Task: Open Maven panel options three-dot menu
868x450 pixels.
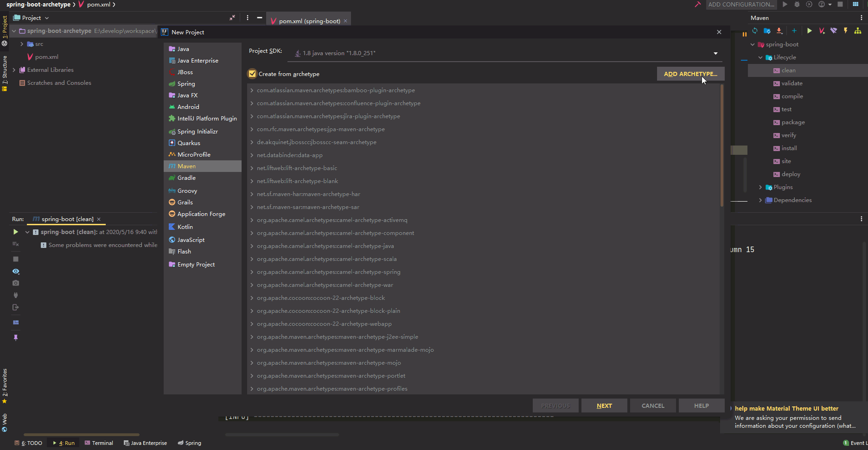Action: point(862,18)
